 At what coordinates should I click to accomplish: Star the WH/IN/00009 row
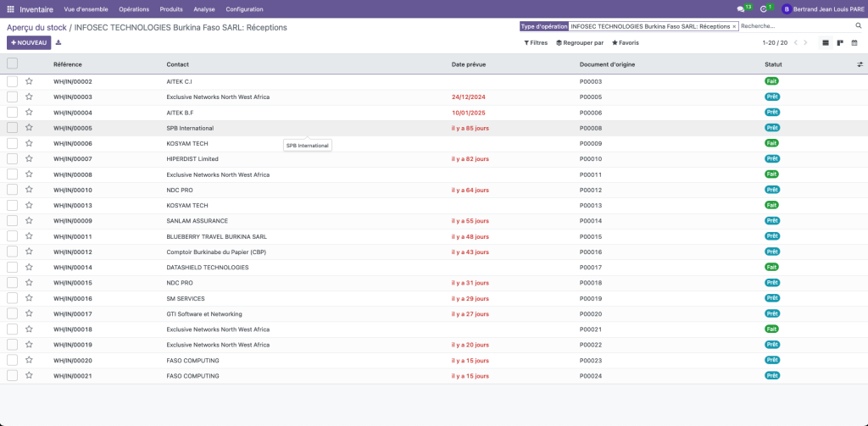click(29, 221)
